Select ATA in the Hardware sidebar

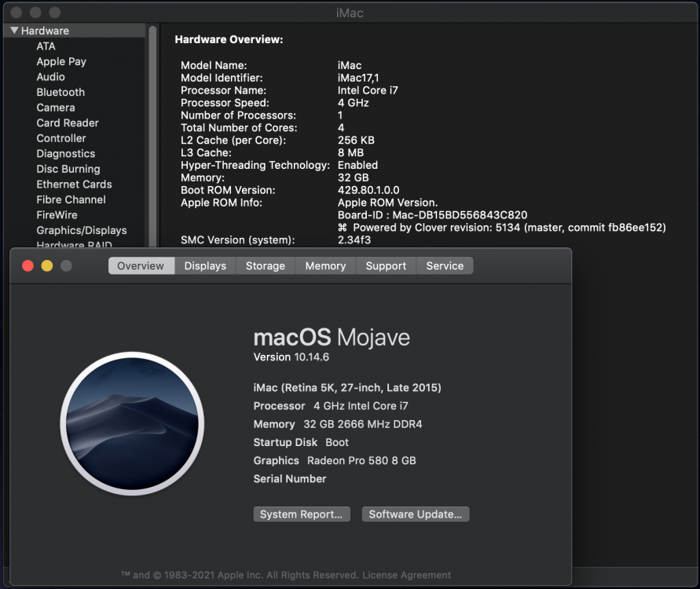[x=46, y=46]
